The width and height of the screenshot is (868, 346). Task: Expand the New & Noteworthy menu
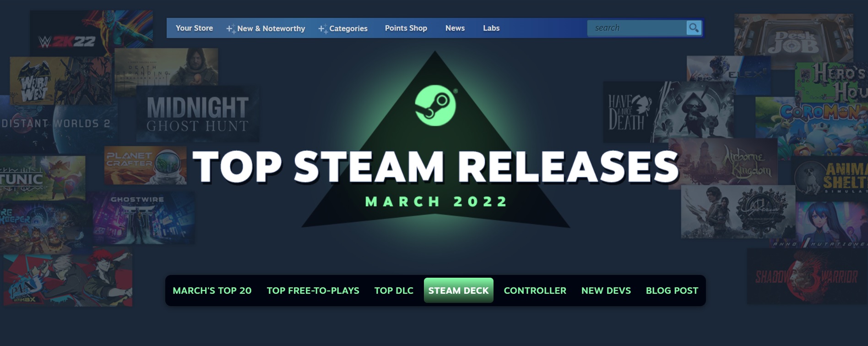pos(271,28)
